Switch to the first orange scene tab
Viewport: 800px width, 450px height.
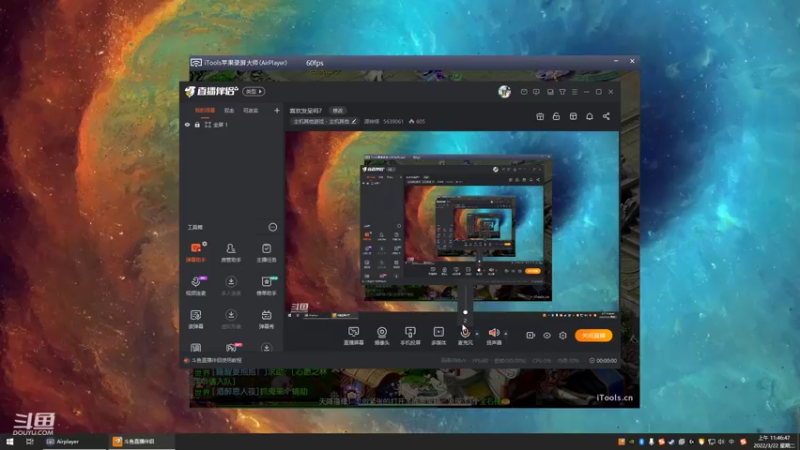tap(205, 110)
